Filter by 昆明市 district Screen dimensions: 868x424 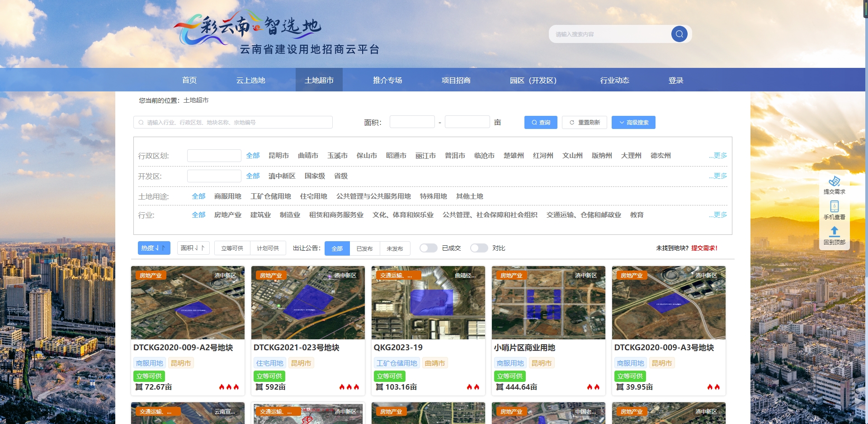[x=278, y=156]
